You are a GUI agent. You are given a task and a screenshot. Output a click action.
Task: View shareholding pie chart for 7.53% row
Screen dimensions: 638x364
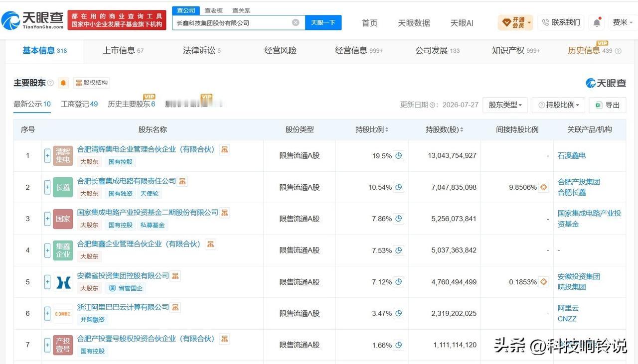click(399, 250)
